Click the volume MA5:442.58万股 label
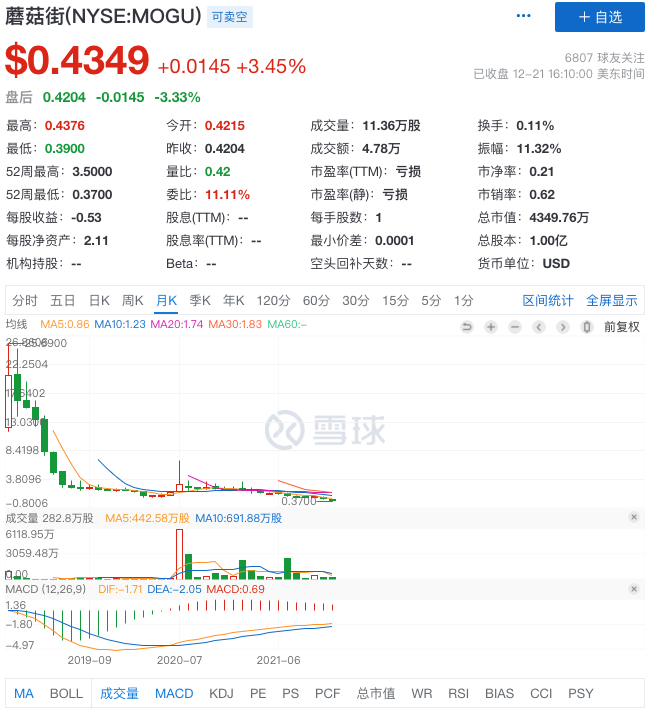The height and width of the screenshot is (715, 648). pos(147,518)
